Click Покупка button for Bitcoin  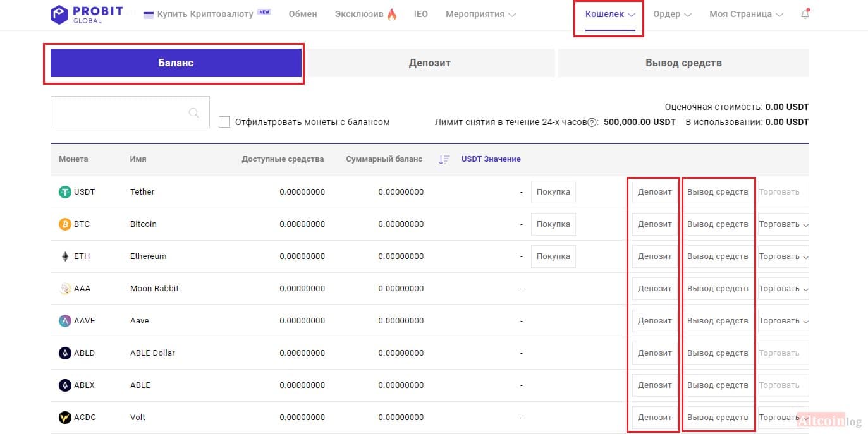[553, 224]
